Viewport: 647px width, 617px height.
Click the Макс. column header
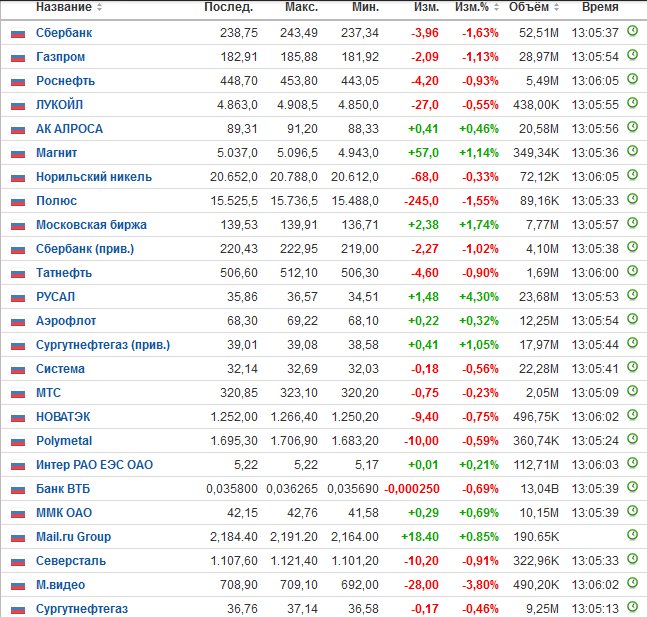(x=302, y=7)
